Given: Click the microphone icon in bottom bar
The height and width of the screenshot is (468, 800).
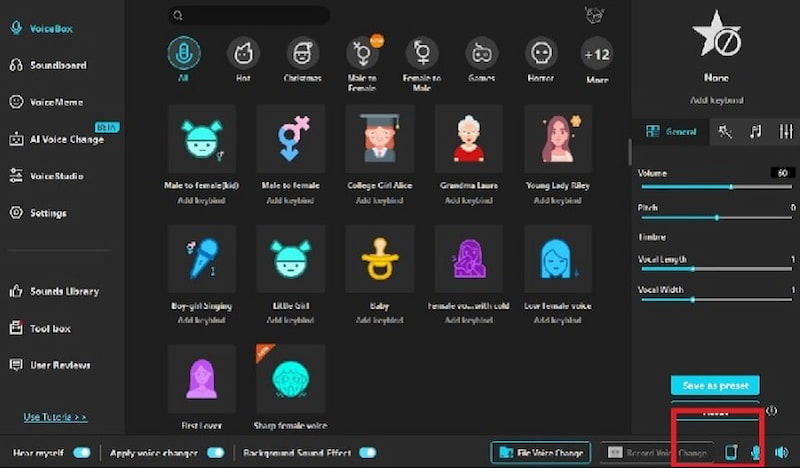Looking at the screenshot, I should pos(756,453).
